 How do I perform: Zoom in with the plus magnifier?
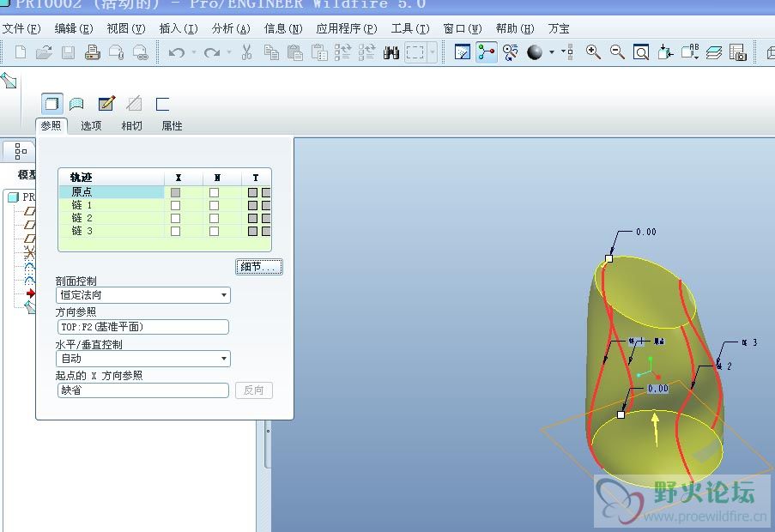[593, 51]
